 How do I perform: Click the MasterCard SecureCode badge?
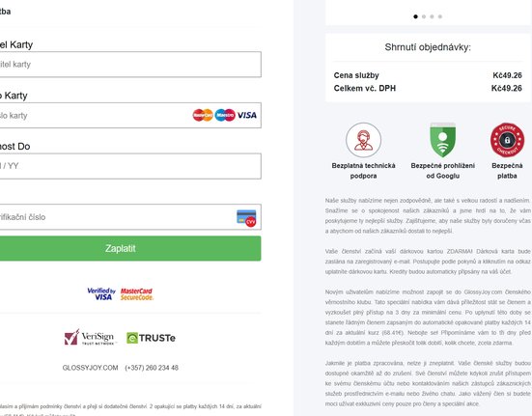click(137, 294)
